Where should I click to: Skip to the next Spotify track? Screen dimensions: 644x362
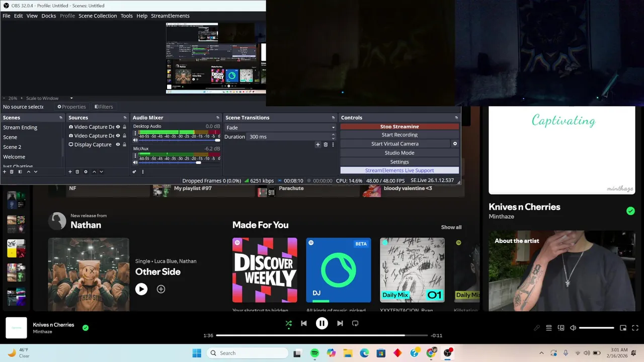[x=340, y=323]
